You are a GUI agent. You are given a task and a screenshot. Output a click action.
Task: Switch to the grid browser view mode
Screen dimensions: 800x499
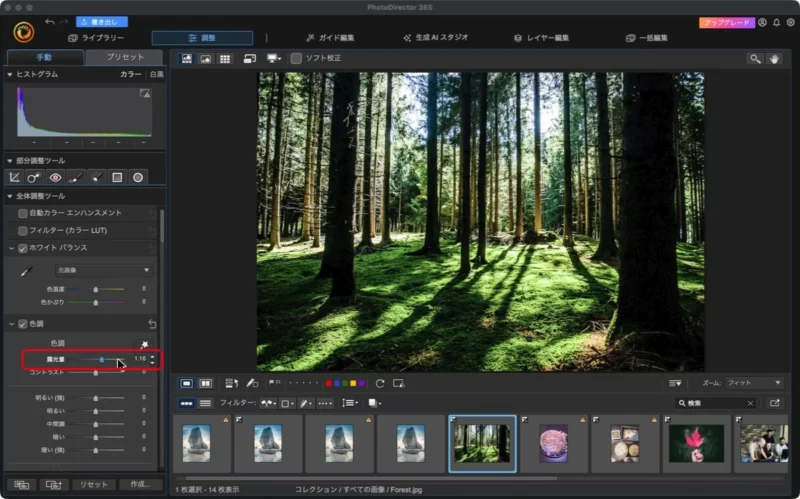[x=225, y=59]
